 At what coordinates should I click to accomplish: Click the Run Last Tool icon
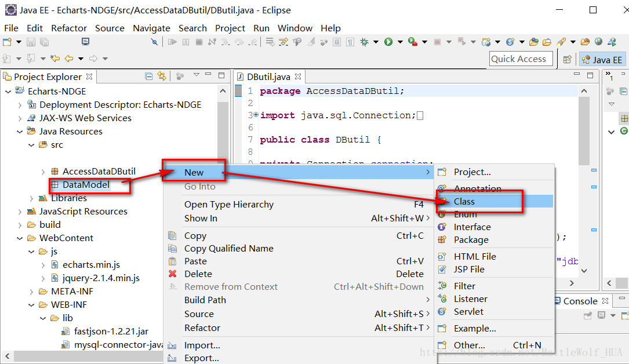pyautogui.click(x=413, y=42)
